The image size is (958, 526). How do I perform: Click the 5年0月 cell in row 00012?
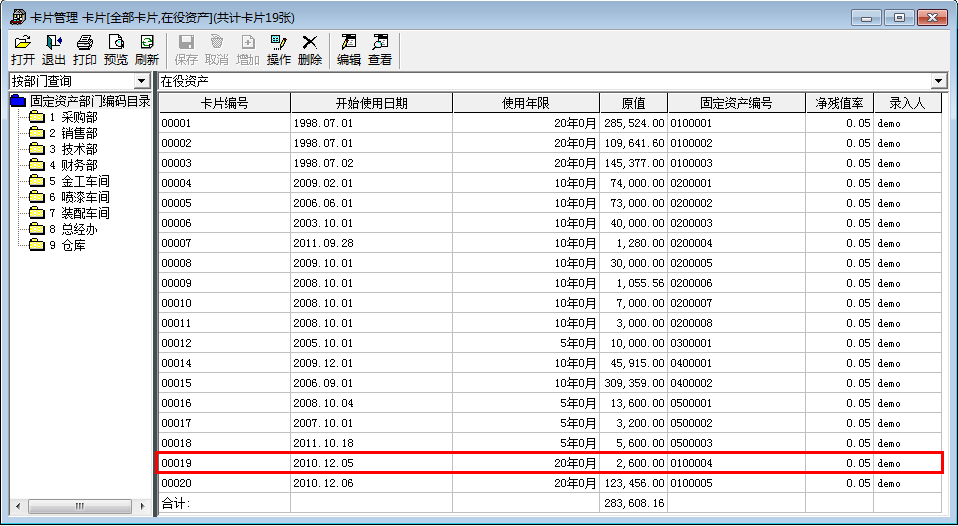(526, 343)
